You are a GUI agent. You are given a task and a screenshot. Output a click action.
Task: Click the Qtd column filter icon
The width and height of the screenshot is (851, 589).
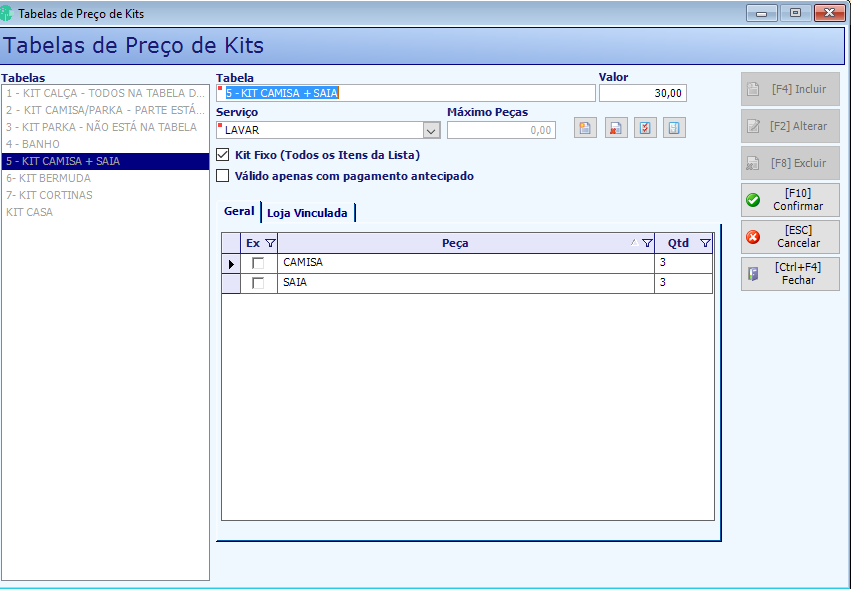[705, 243]
